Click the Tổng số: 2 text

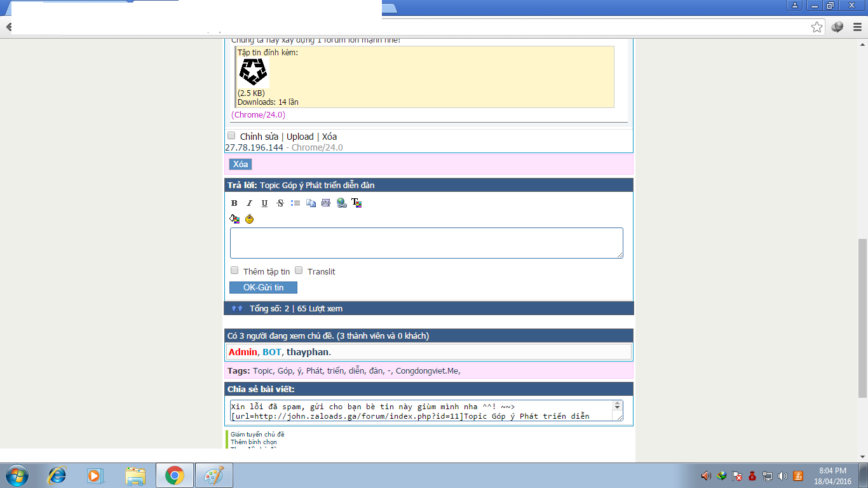point(269,309)
